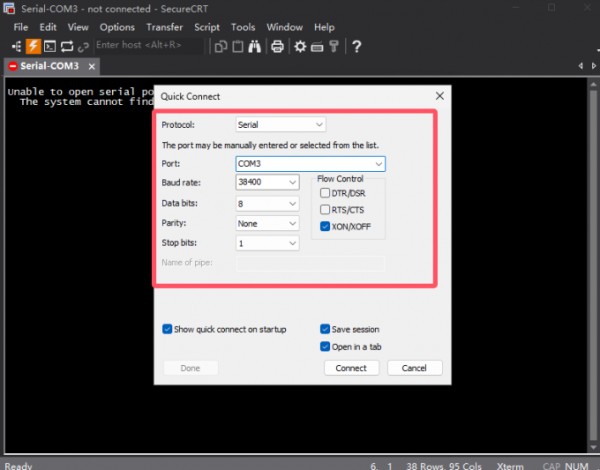Image resolution: width=600 pixels, height=470 pixels.
Task: Enable DTR/DSR flow control
Action: click(325, 193)
